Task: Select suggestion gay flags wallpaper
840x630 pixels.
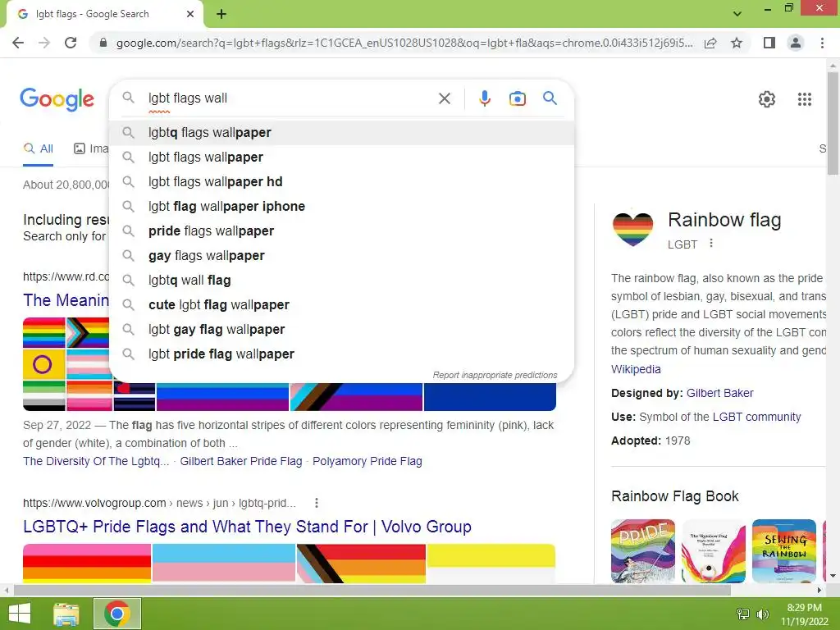Action: [x=342, y=256]
